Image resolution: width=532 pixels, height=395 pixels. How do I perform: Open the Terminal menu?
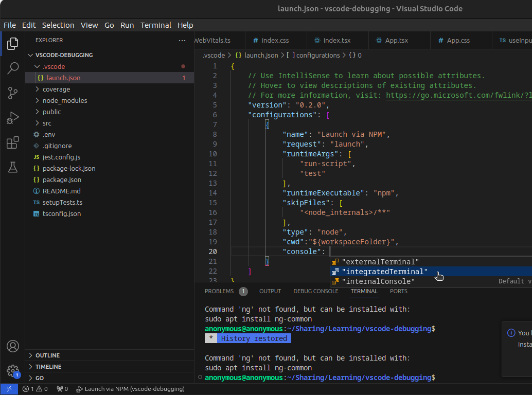[156, 25]
